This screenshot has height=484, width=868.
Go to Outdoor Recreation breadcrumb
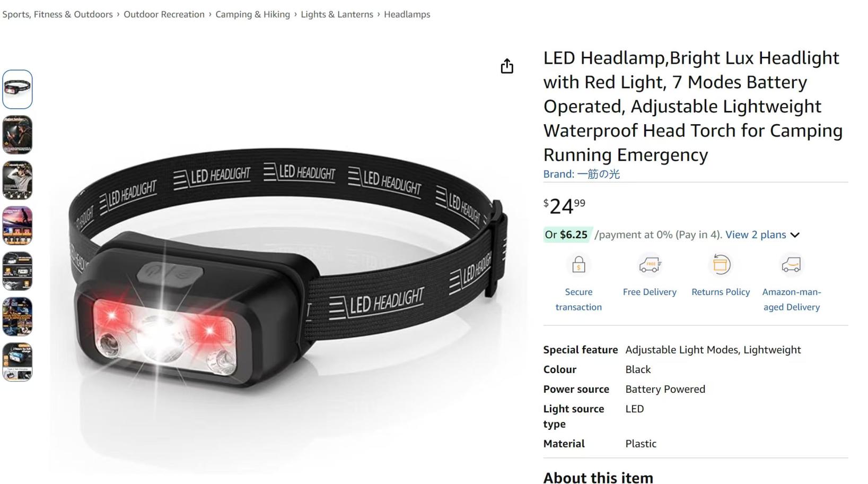click(x=164, y=14)
